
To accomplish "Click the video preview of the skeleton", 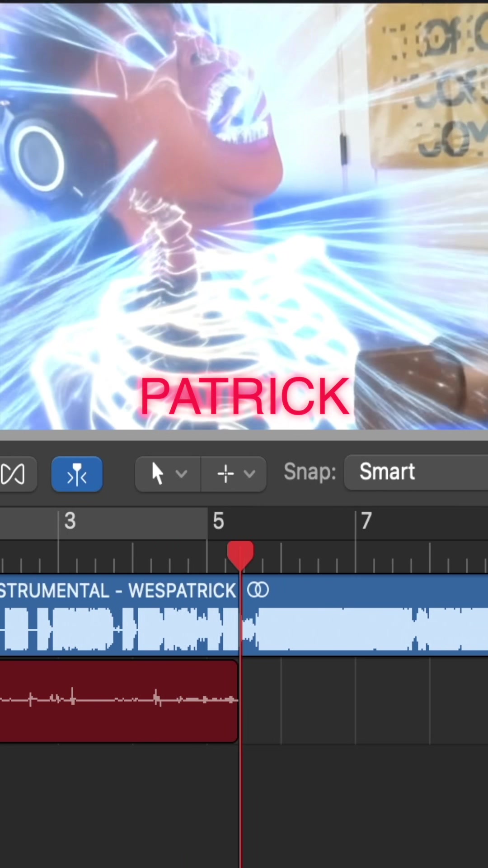I will click(x=244, y=216).
